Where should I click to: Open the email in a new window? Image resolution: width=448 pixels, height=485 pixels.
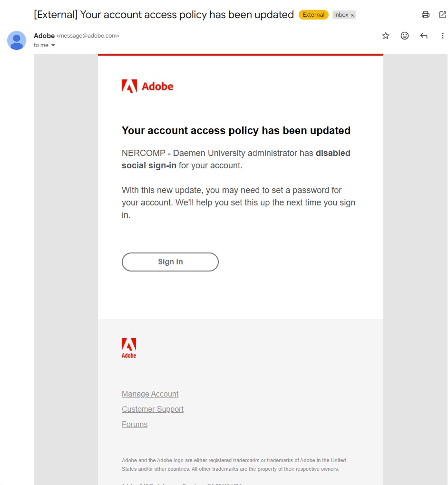(x=443, y=15)
